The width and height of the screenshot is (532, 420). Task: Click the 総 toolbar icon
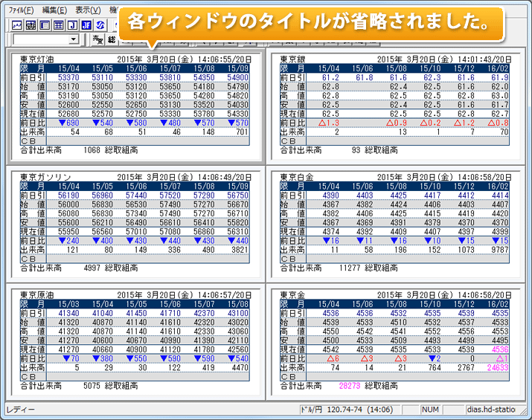pos(111,39)
